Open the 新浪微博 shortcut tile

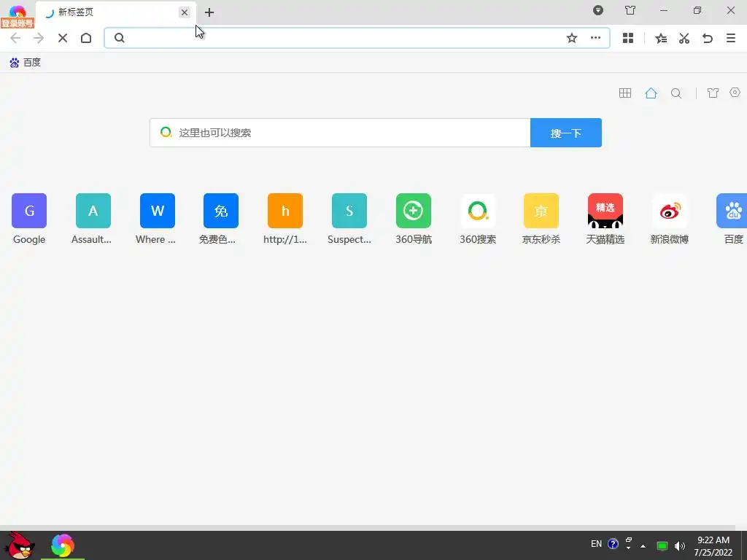(x=670, y=219)
